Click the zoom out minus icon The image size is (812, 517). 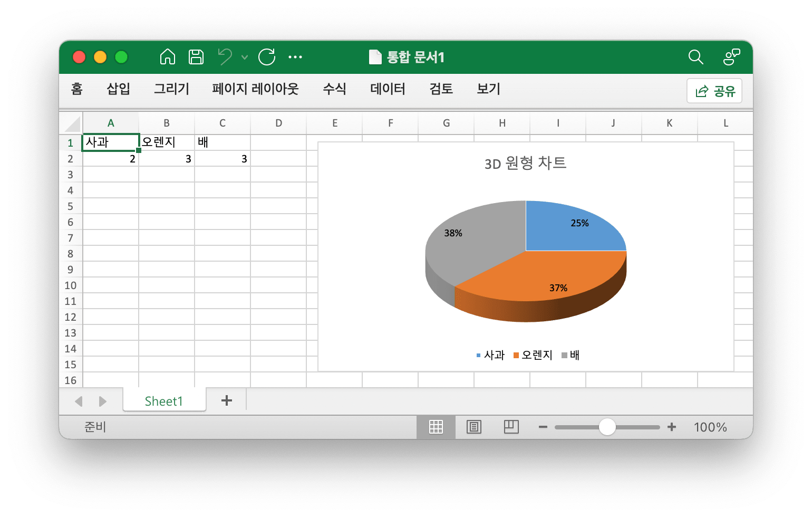[x=543, y=427]
